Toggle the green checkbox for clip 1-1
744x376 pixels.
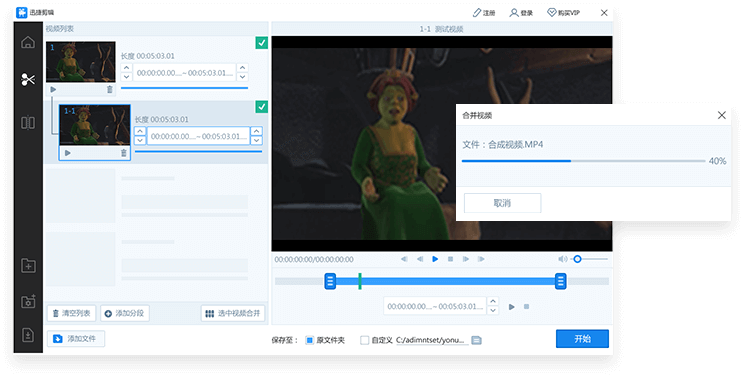[261, 106]
